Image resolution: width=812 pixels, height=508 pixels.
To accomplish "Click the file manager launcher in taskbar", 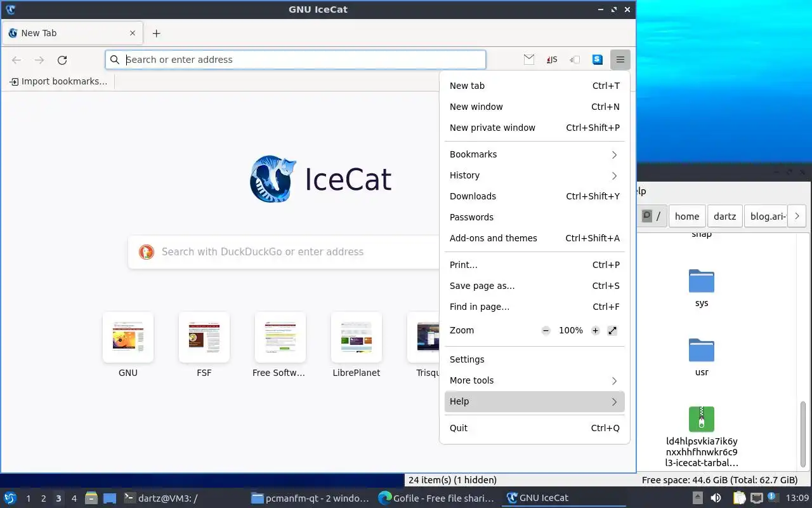I will pyautogui.click(x=91, y=498).
